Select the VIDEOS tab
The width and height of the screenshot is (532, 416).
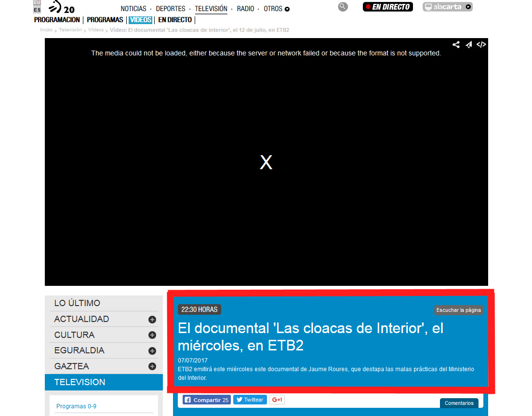click(x=140, y=20)
